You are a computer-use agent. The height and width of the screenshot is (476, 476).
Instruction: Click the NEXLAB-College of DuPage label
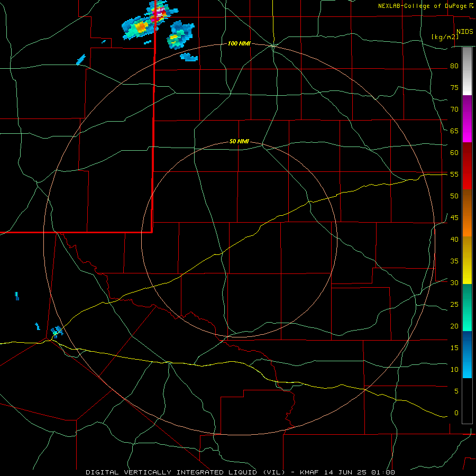point(422,6)
